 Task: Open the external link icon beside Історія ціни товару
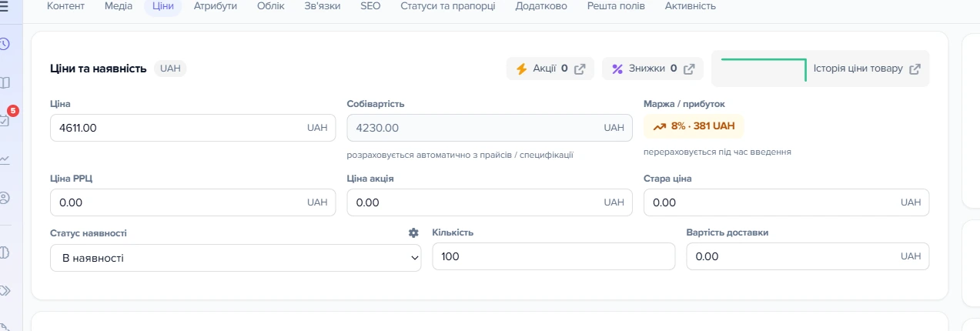coord(915,69)
